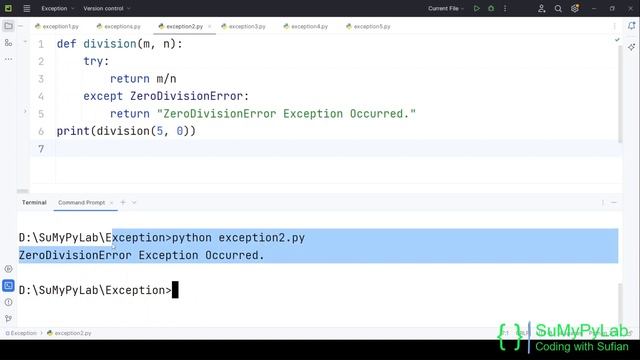The width and height of the screenshot is (640, 360).
Task: Place cursor on empty line 7
Action: tap(327, 149)
